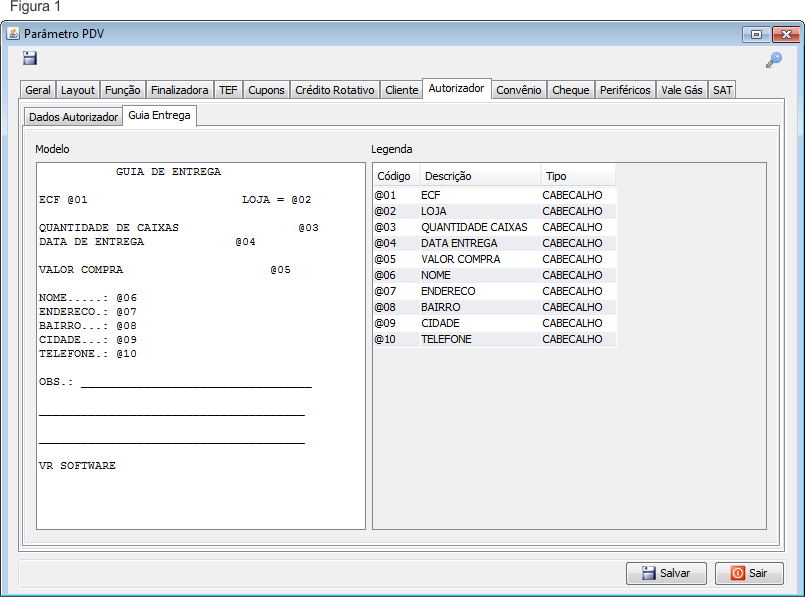805x597 pixels.
Task: Close the Parâmetro PDV window
Action: pyautogui.click(x=786, y=34)
